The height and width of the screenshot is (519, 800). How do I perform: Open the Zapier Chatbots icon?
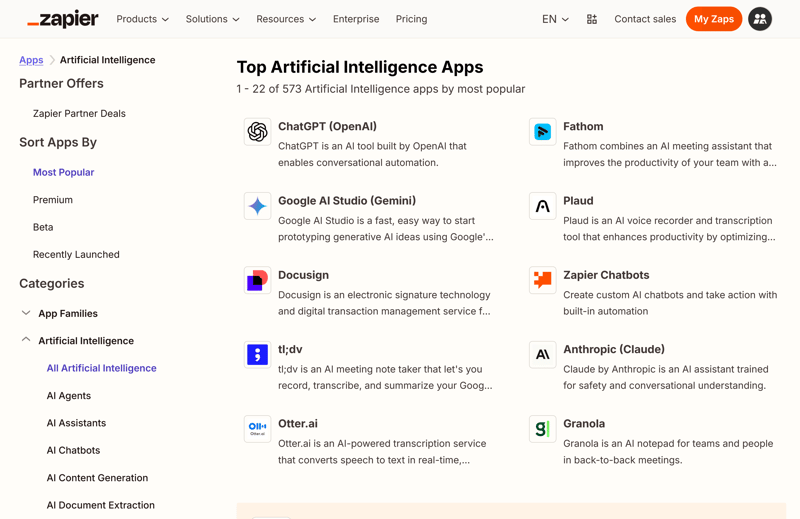[x=542, y=280]
